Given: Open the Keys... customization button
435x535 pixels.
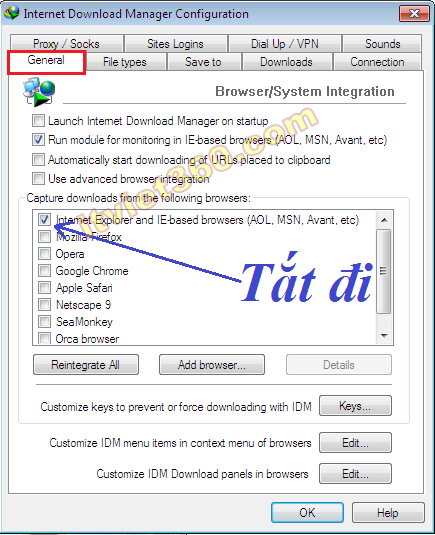Looking at the screenshot, I should coord(355,406).
